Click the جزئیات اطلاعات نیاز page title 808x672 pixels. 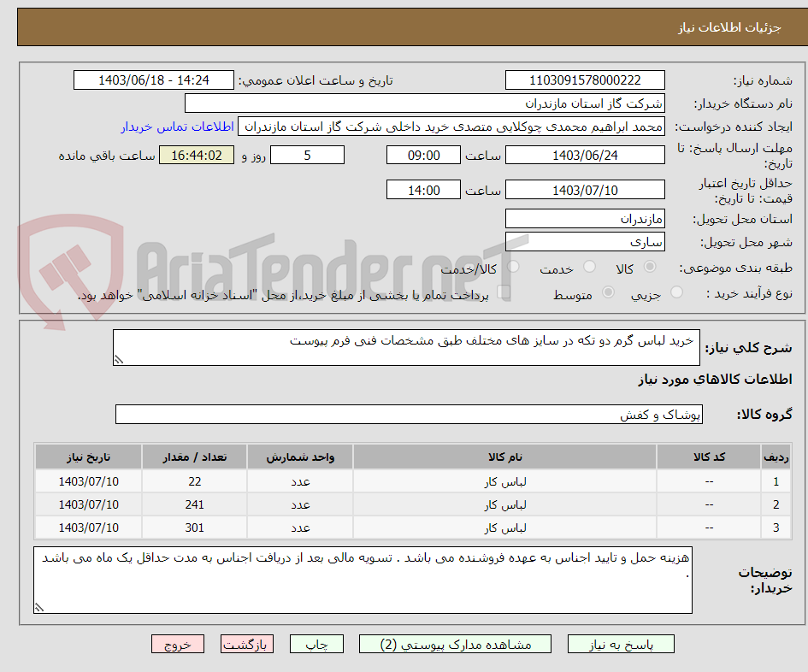tap(729, 27)
